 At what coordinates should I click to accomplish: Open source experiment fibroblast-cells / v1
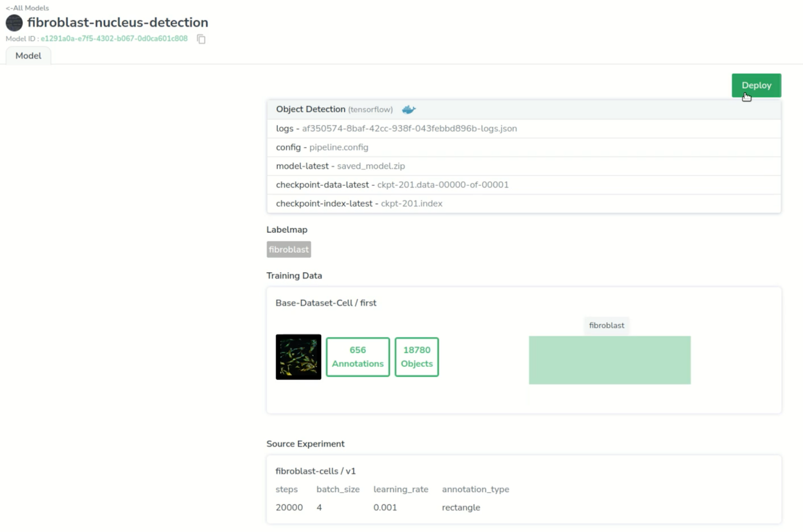point(315,471)
